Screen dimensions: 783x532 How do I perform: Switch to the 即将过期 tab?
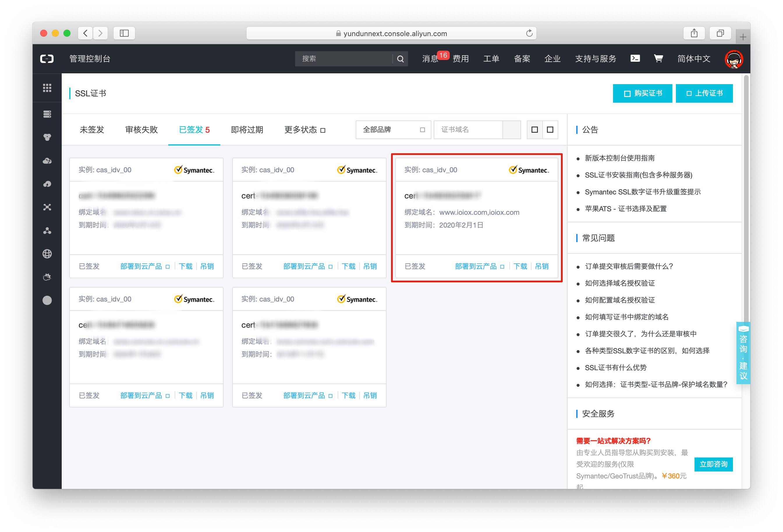click(x=247, y=130)
